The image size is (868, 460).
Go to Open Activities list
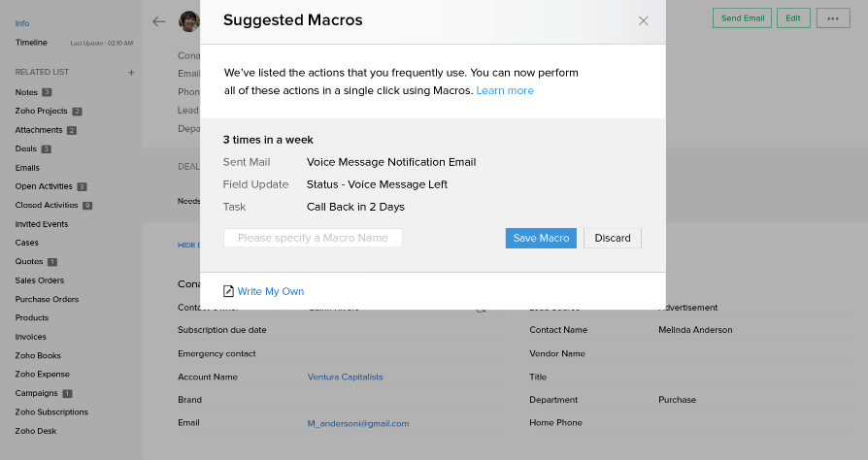click(x=44, y=186)
